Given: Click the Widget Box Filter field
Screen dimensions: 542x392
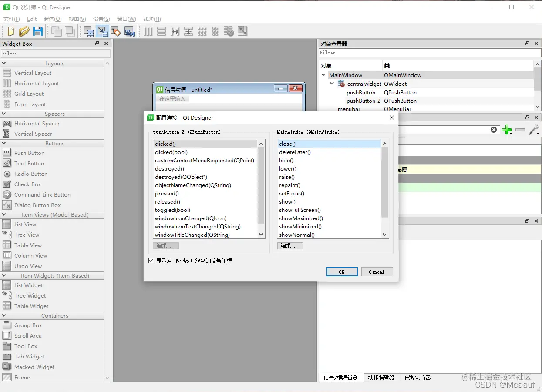Looking at the screenshot, I should (x=56, y=54).
